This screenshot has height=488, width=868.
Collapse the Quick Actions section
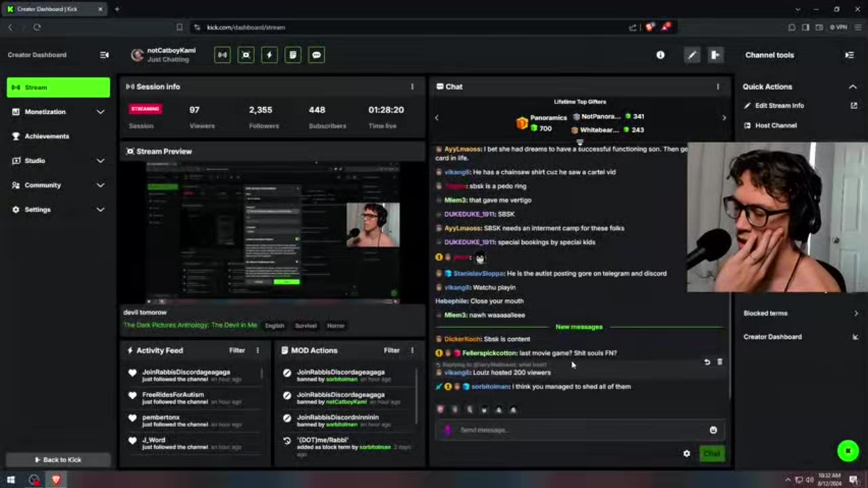(852, 87)
